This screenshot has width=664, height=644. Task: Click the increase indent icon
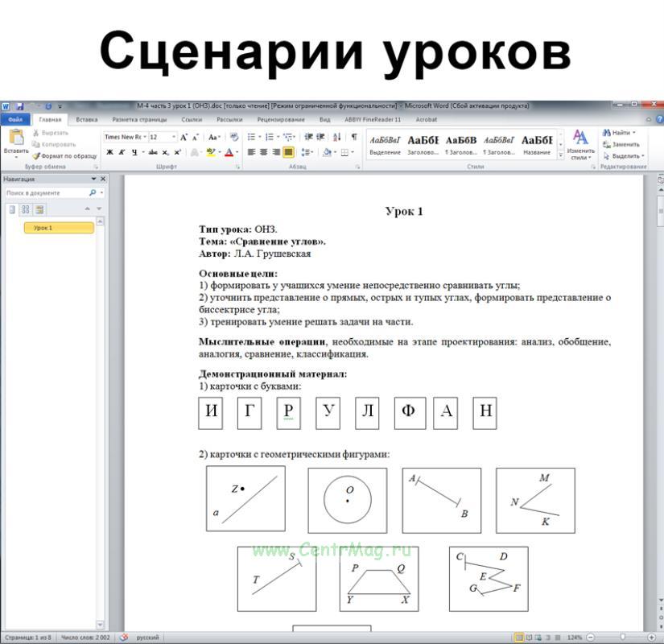(x=320, y=137)
